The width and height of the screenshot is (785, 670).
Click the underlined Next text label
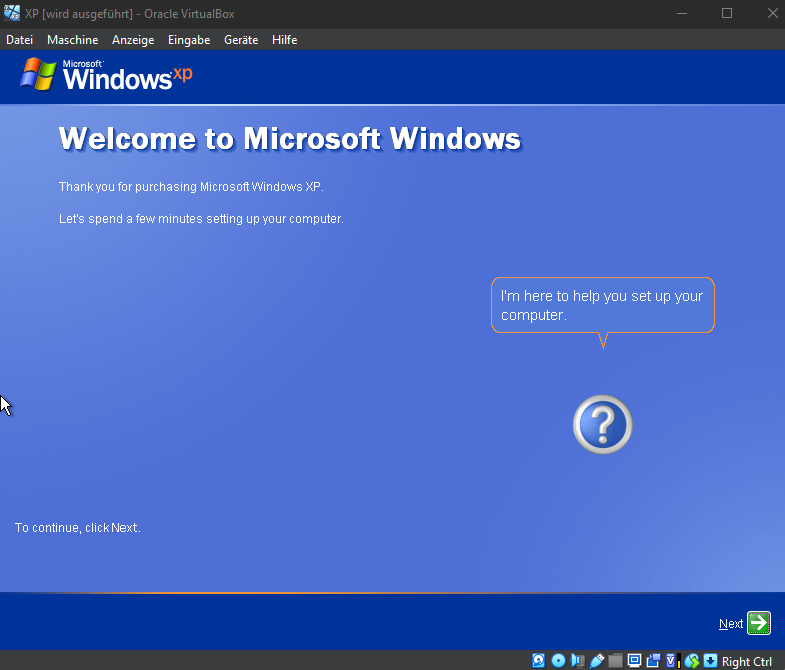point(730,623)
